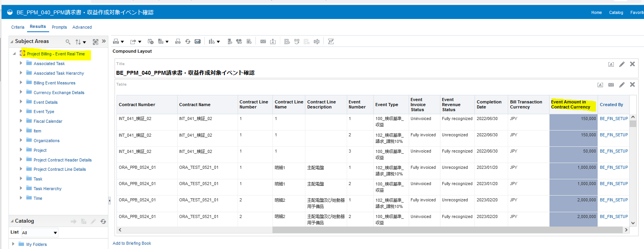Click the copy formatting icon beside XYZ
This screenshot has height=249, width=644.
273,41
